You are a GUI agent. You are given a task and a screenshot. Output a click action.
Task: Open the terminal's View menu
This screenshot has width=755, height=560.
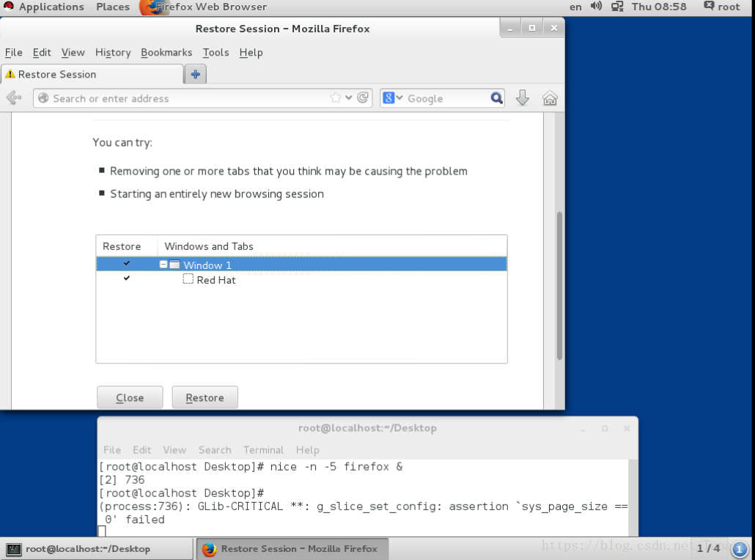174,450
